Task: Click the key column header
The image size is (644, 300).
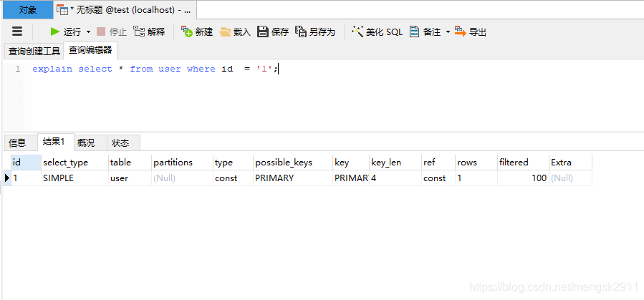Action: click(351, 163)
